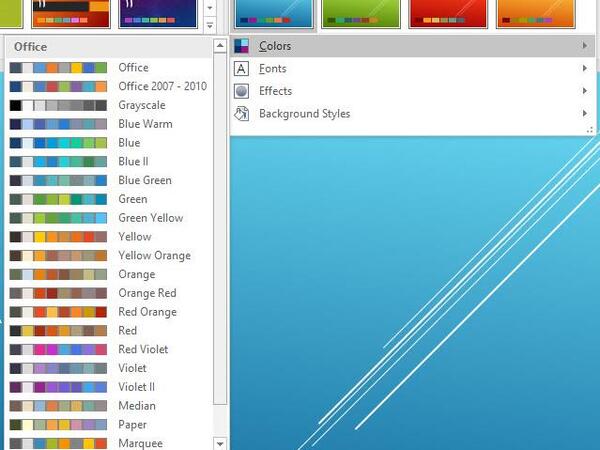This screenshot has height=450, width=600.
Task: Open the Colors submenu
Action: tap(412, 46)
